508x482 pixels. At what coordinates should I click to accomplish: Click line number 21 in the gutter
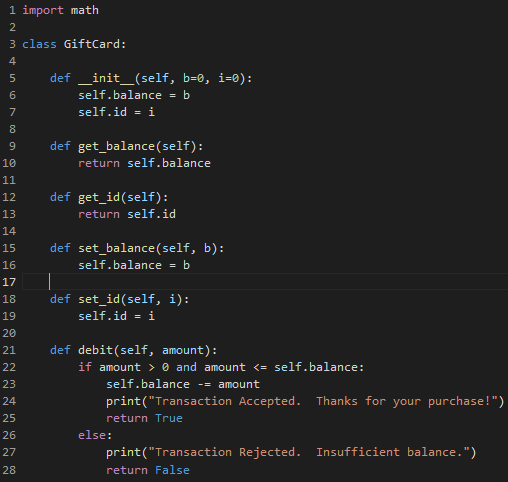[x=9, y=350]
